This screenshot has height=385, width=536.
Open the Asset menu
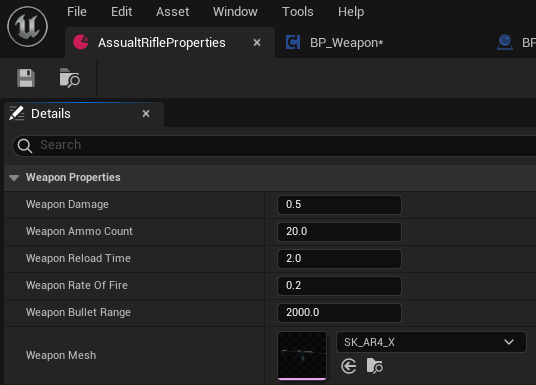pos(173,12)
